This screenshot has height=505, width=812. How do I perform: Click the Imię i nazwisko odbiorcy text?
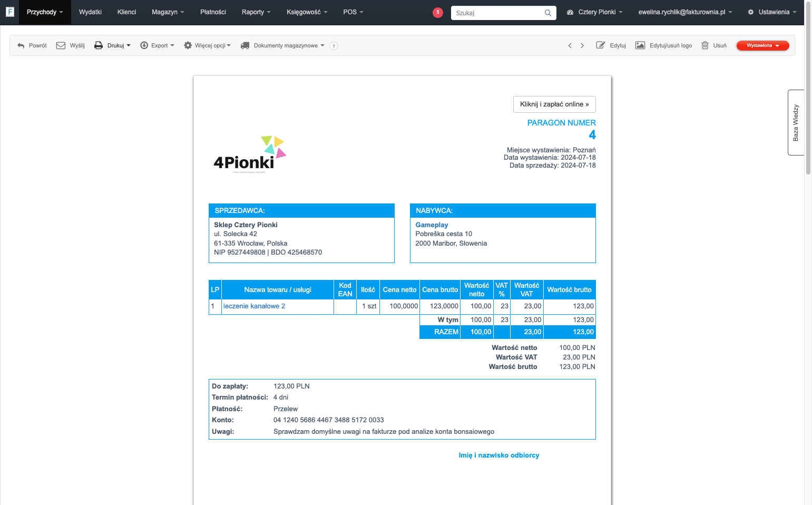coord(499,455)
